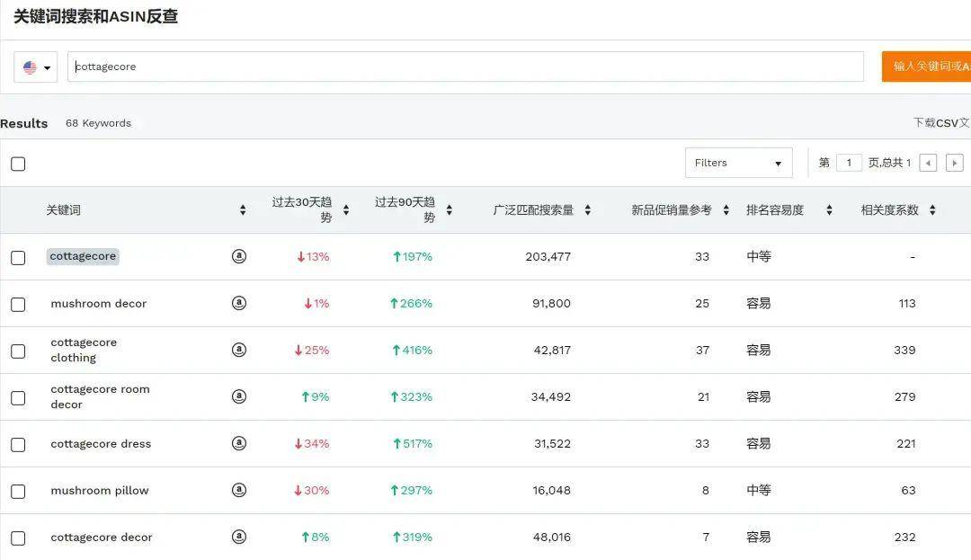Check the select-all checkbox in toolbar

pos(18,164)
